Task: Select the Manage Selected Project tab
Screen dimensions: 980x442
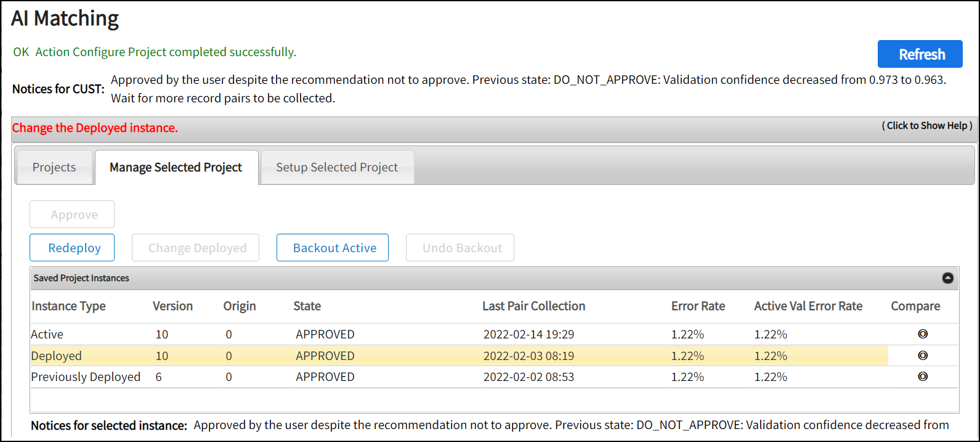Action: (176, 167)
